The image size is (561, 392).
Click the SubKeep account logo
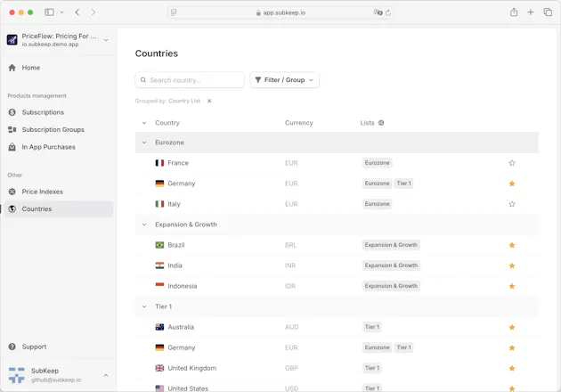tap(16, 375)
